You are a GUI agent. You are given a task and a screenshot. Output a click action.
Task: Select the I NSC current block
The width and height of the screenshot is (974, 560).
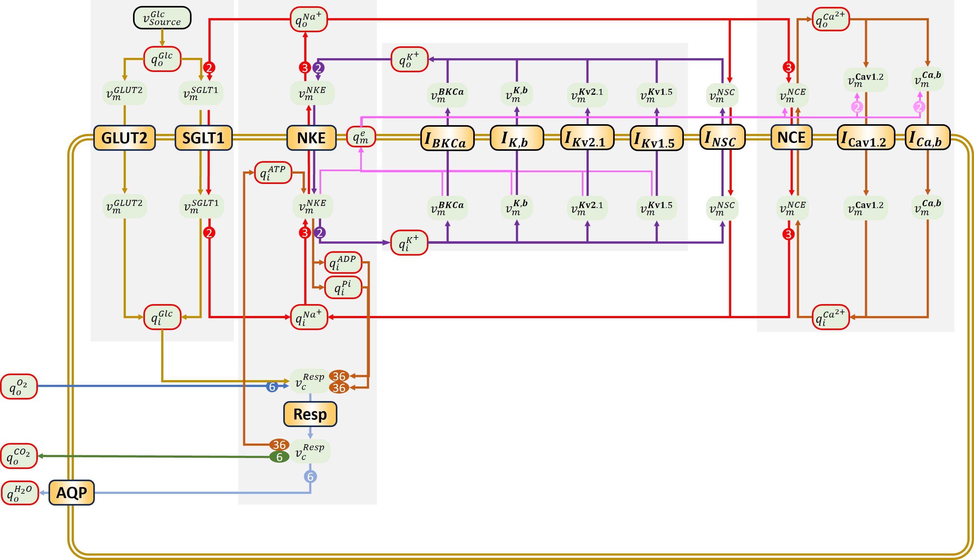point(722,137)
